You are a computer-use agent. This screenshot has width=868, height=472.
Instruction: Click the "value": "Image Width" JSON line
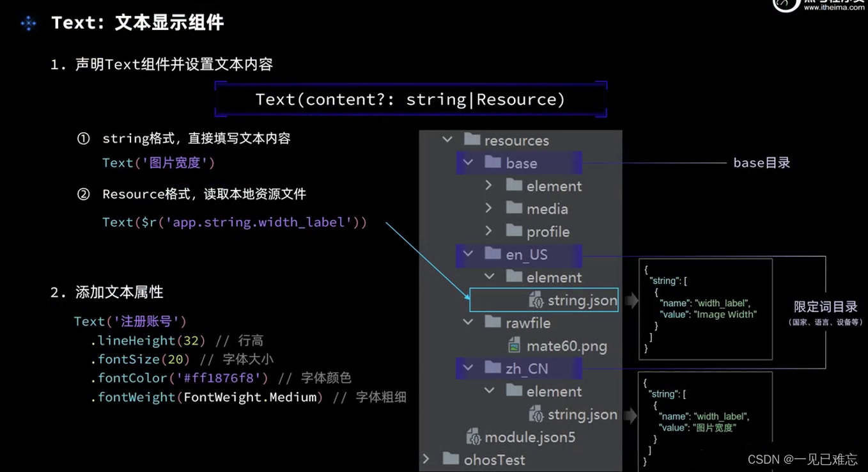pos(708,314)
